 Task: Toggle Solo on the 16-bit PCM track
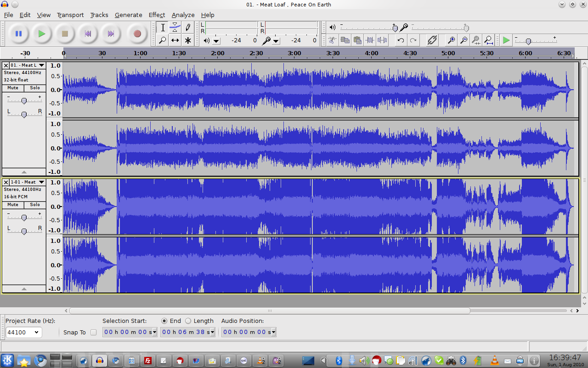35,205
